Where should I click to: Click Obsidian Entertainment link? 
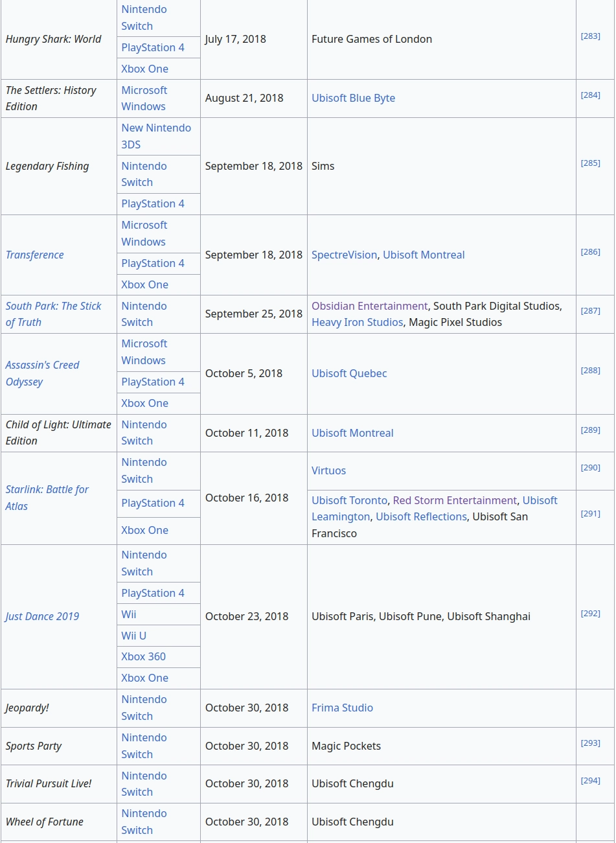pos(369,306)
